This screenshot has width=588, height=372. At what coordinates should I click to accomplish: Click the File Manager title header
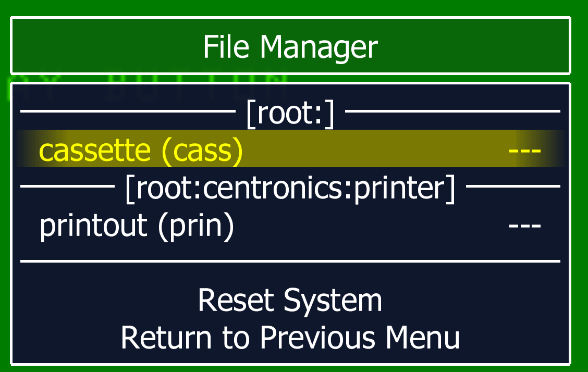tap(290, 46)
